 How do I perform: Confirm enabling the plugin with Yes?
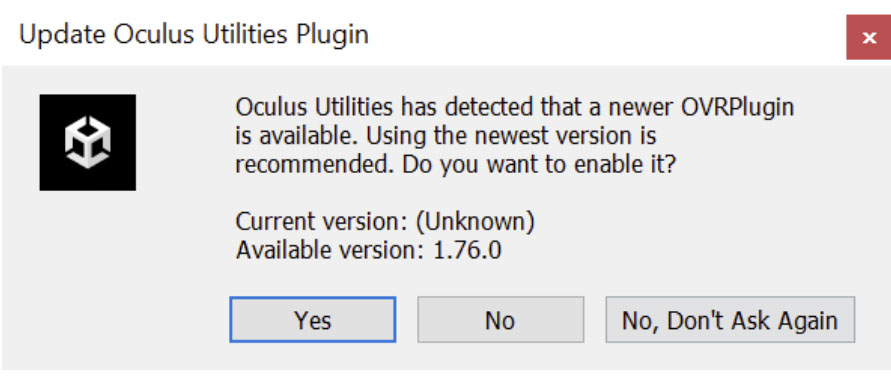(313, 319)
